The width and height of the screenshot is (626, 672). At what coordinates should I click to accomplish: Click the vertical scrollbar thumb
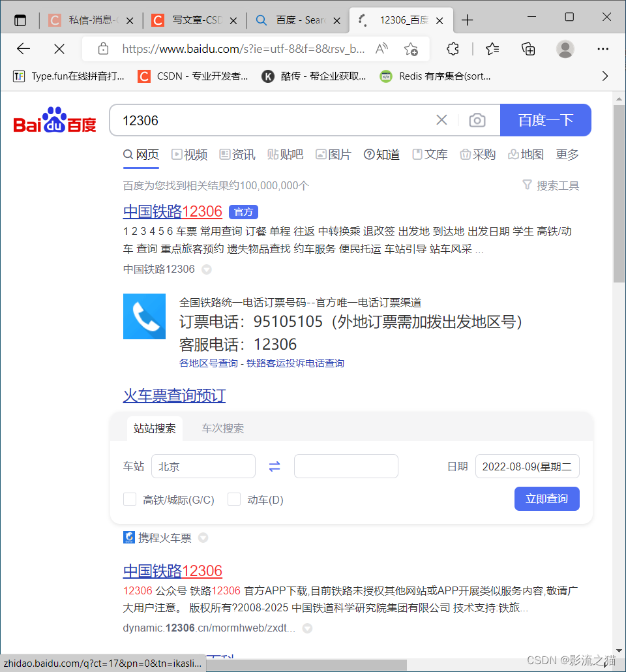[x=619, y=194]
